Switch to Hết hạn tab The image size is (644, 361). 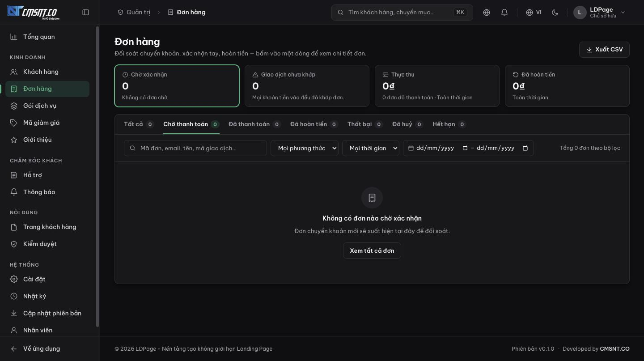(x=449, y=124)
